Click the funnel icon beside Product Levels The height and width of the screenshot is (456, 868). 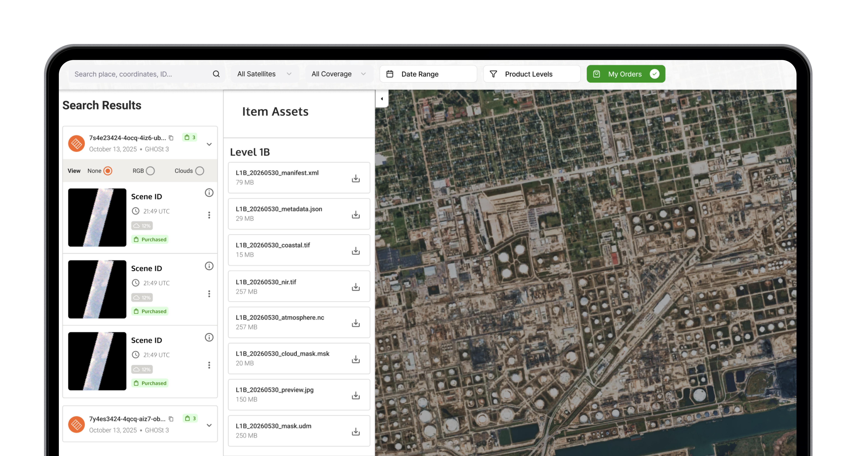point(493,74)
